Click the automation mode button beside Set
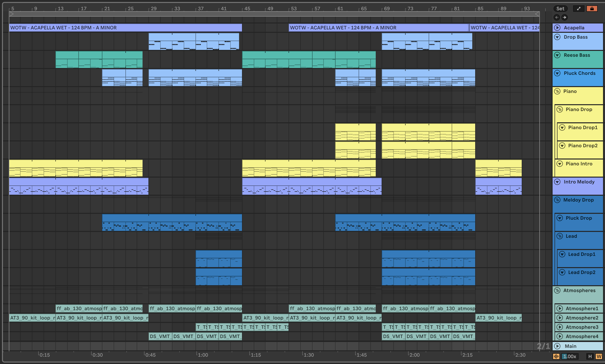This screenshot has height=364, width=605. point(579,9)
